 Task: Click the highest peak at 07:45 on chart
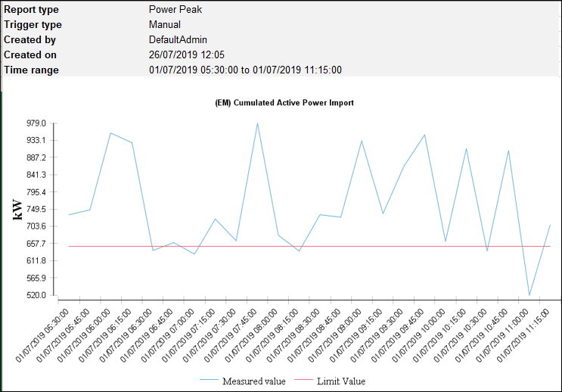pos(257,123)
